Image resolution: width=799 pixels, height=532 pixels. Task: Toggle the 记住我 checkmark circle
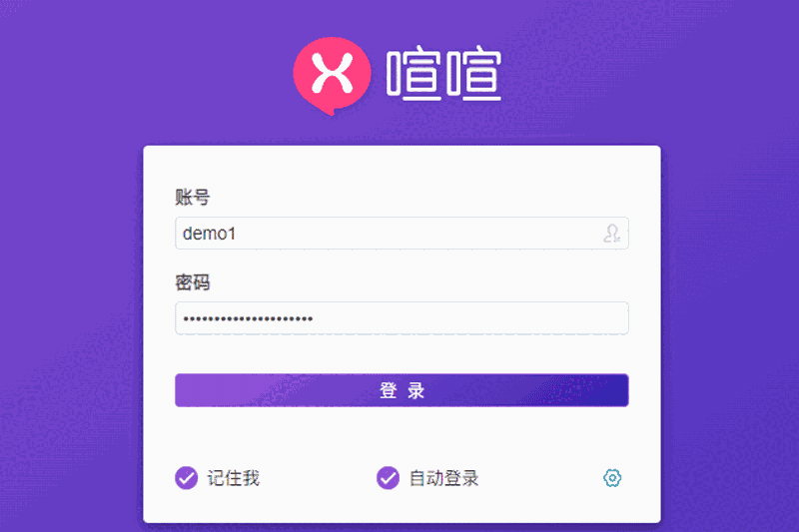coord(187,478)
